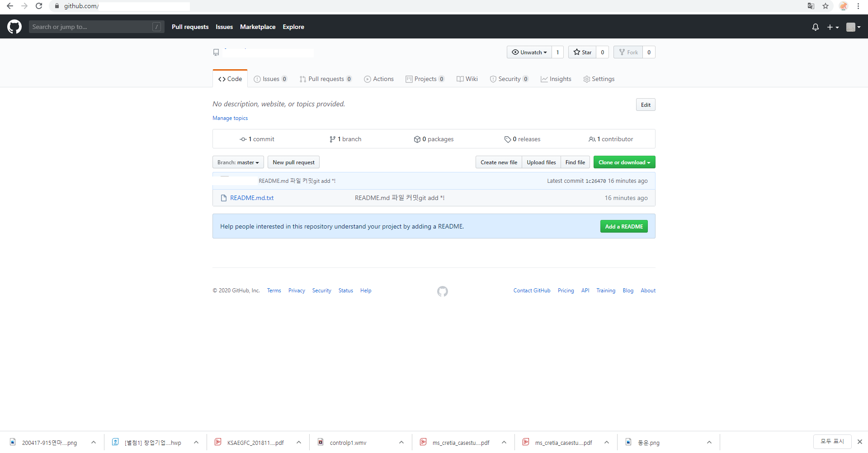This screenshot has width=868, height=453.
Task: Open downloaded controlp1.wmv file
Action: (348, 443)
